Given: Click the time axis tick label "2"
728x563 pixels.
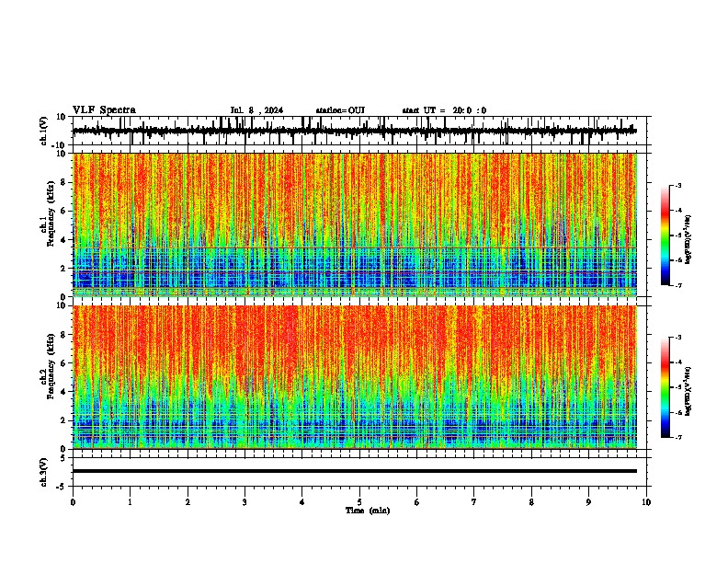Looking at the screenshot, I should [188, 502].
